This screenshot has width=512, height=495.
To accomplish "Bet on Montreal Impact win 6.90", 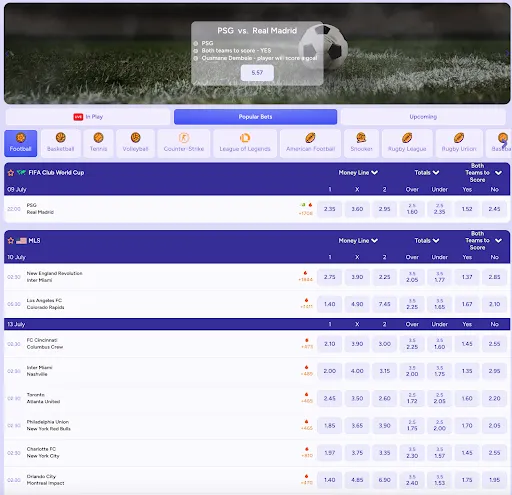I will click(384, 480).
